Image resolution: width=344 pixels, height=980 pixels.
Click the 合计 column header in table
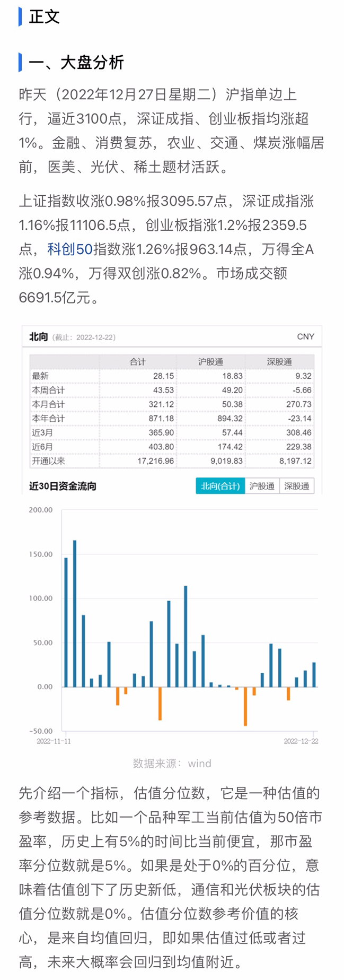[137, 362]
